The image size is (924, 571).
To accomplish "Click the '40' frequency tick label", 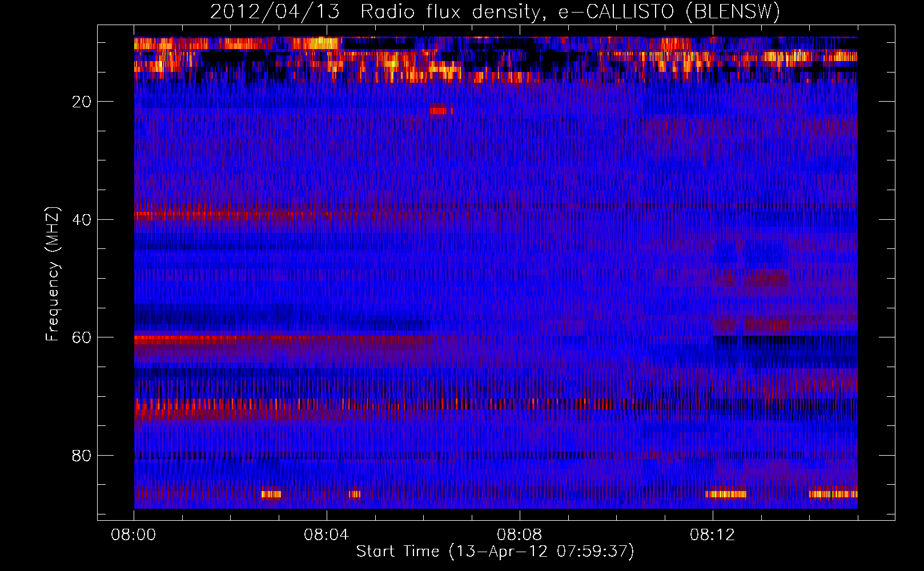I will tap(82, 220).
